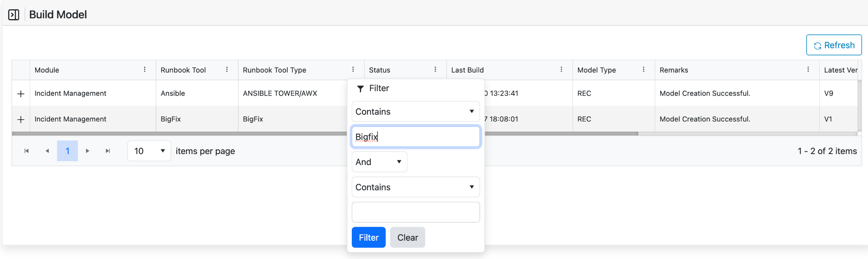Viewport: 868px width, 259px height.
Task: Go to the first page
Action: click(27, 151)
